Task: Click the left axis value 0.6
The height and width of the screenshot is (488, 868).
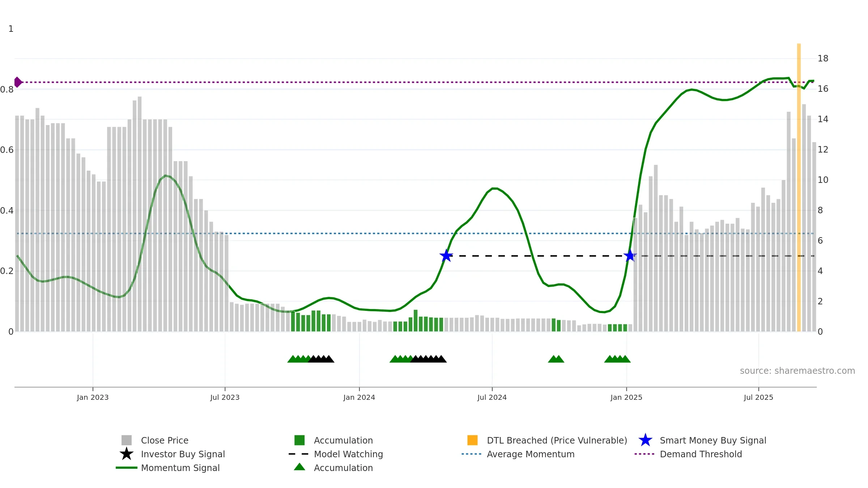Action: (7, 150)
